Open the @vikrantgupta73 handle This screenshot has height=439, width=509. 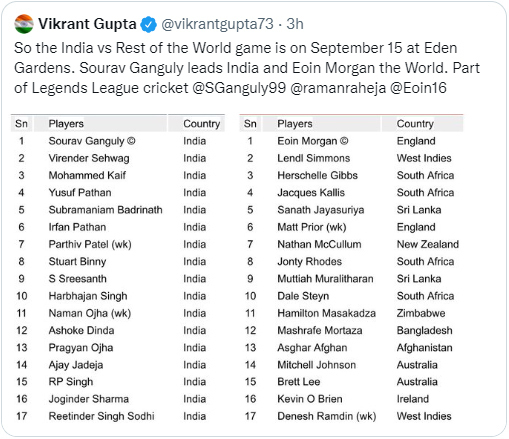(217, 24)
